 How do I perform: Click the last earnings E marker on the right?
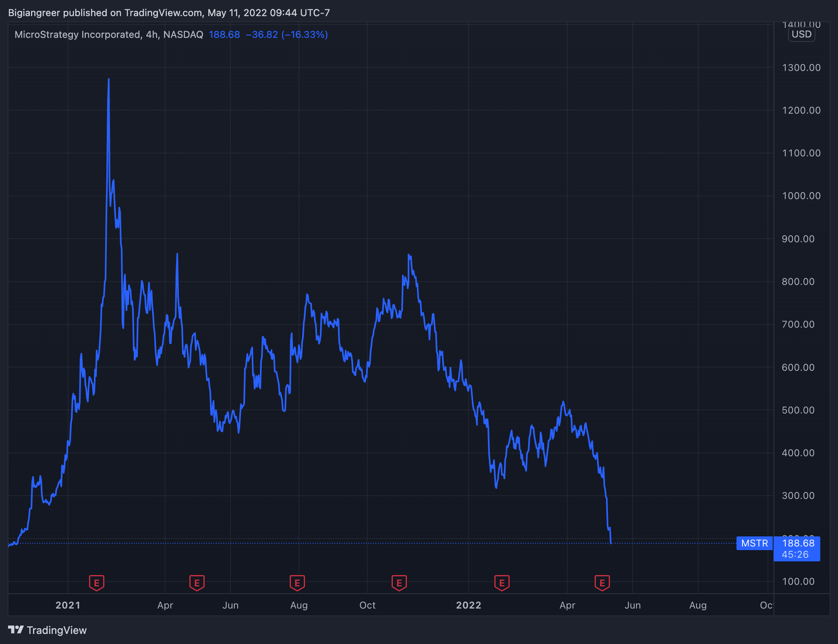tap(602, 582)
